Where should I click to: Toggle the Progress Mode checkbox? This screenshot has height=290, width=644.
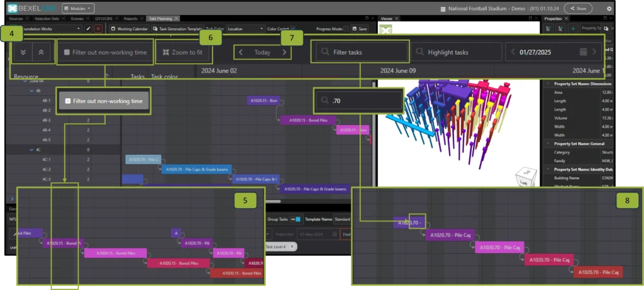[346, 29]
